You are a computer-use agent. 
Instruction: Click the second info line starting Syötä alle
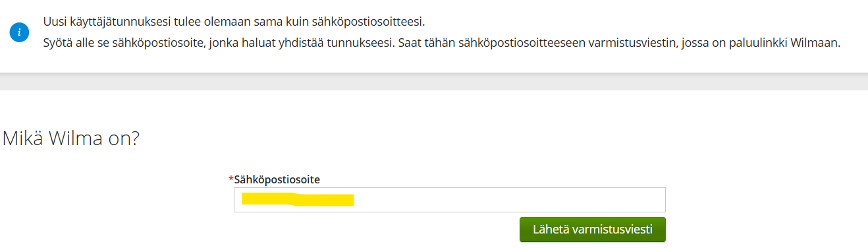click(441, 43)
